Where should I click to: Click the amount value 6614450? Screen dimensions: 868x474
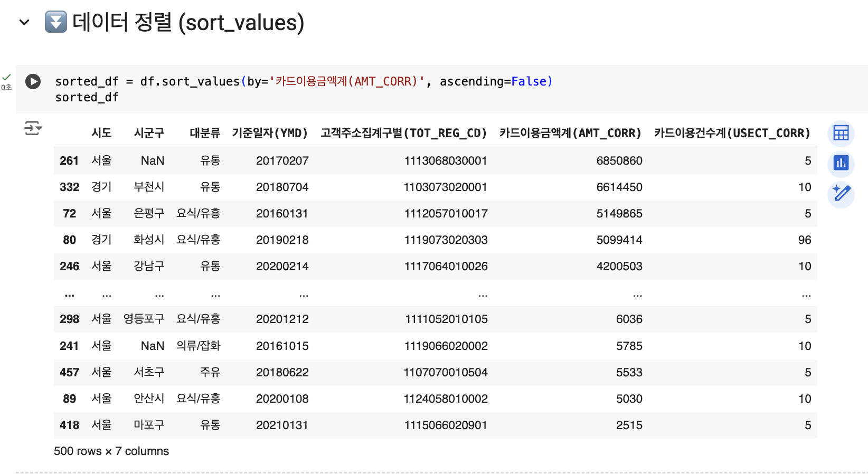(x=619, y=187)
